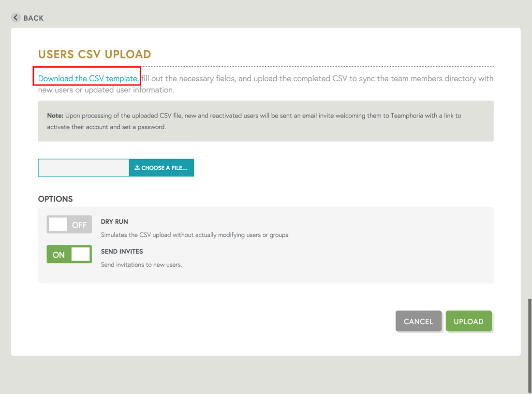This screenshot has width=532, height=394.
Task: Click the upload arrow icon on Choose A File
Action: [137, 168]
